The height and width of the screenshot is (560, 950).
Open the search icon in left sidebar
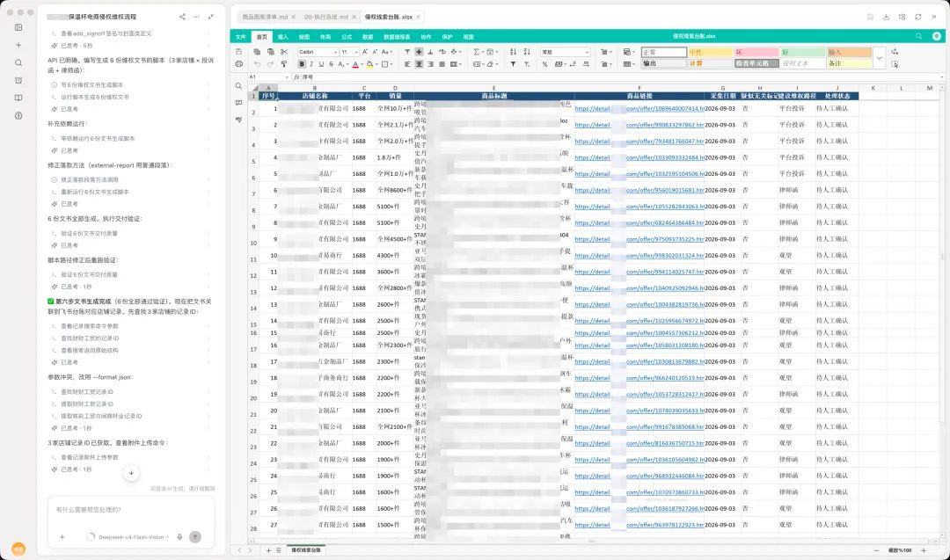pyautogui.click(x=18, y=62)
